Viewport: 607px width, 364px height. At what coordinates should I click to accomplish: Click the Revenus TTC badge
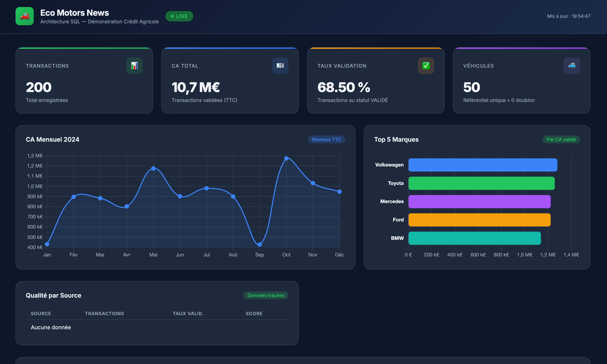click(x=326, y=139)
